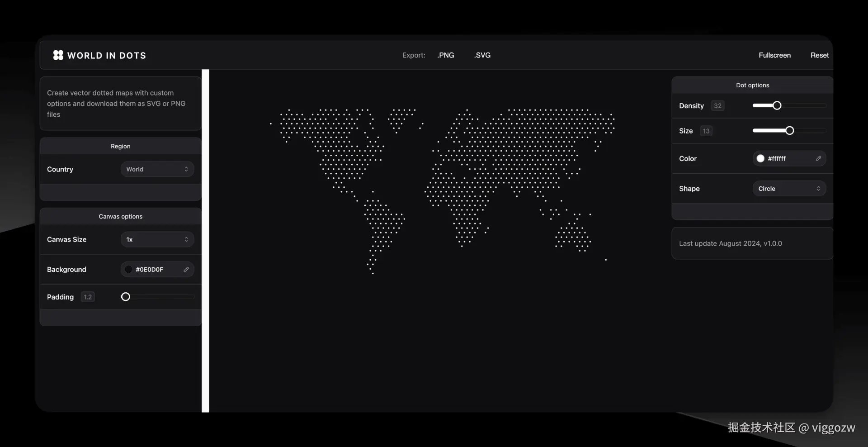
Task: Click the chevron icon on the Canvas Size selector
Action: click(186, 239)
